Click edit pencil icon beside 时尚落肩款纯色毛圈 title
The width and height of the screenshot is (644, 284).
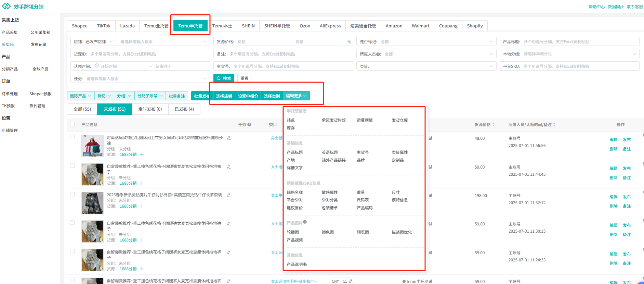229,138
